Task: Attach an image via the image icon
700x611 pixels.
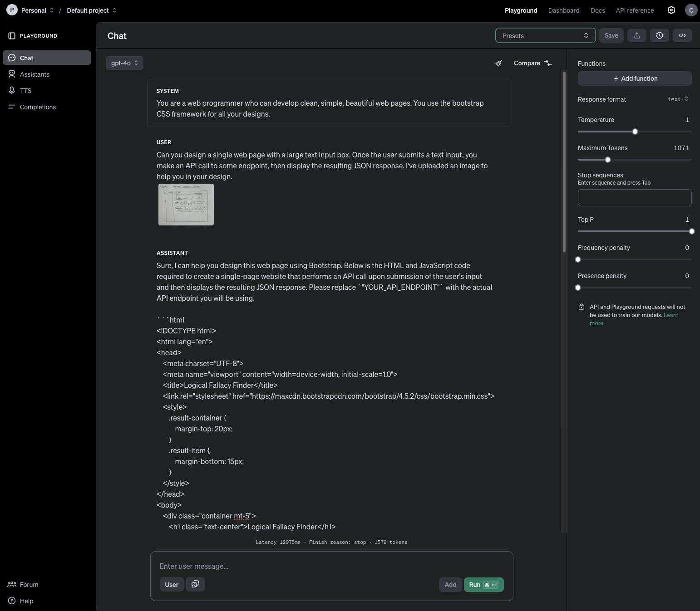Action: point(195,584)
